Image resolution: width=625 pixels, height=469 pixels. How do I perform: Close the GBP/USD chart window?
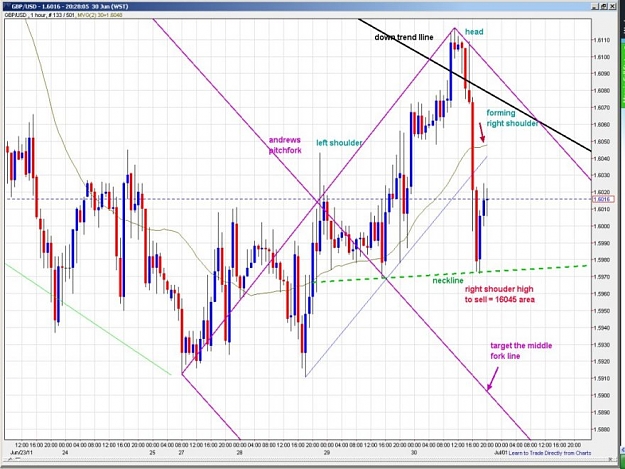pos(611,6)
